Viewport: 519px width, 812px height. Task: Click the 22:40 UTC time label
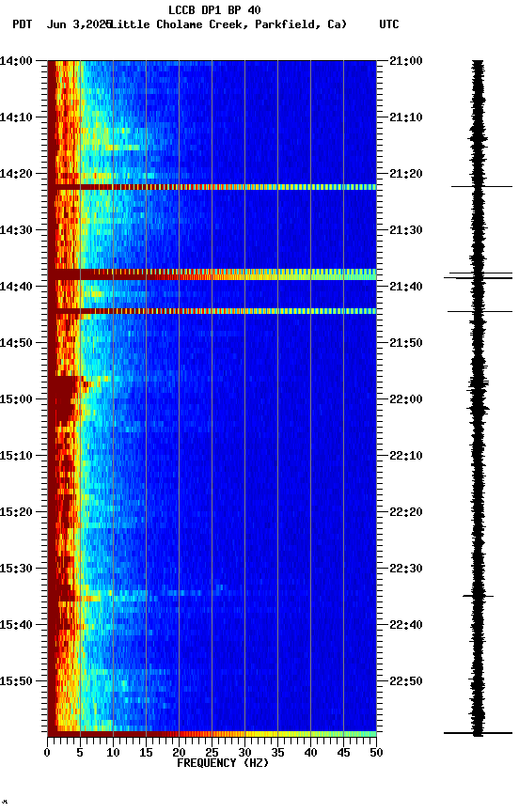406,625
